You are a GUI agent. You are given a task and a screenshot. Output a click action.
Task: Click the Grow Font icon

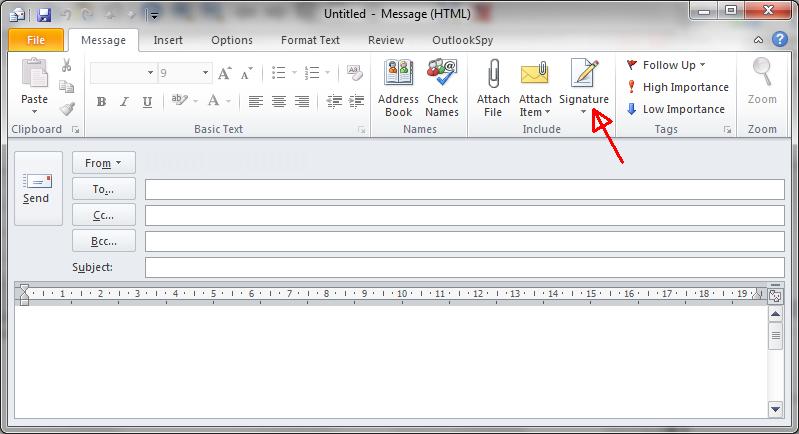pos(224,73)
